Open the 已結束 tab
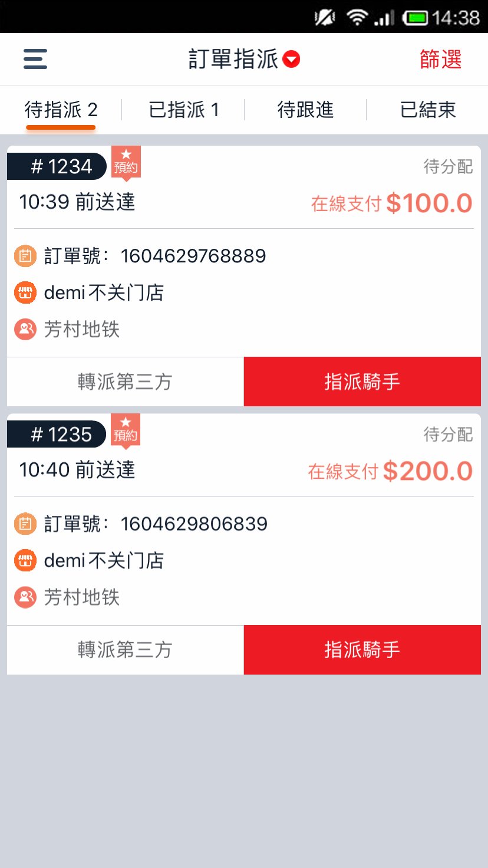The width and height of the screenshot is (488, 868). (x=427, y=110)
